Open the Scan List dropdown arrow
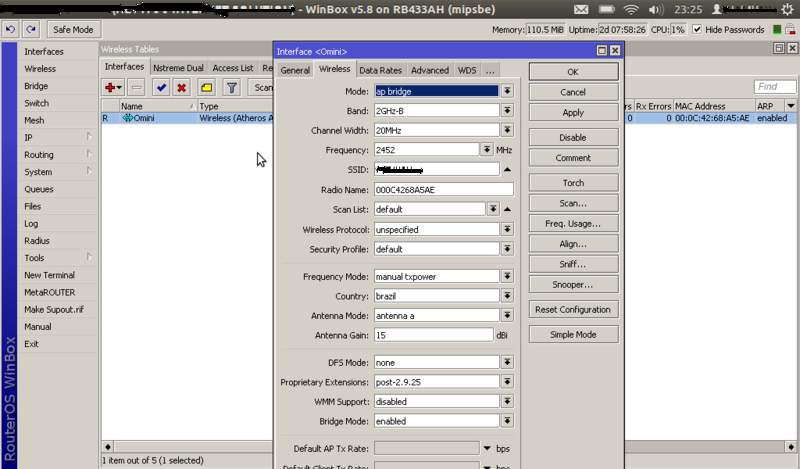Viewport: 800px width, 469px height. click(x=493, y=209)
